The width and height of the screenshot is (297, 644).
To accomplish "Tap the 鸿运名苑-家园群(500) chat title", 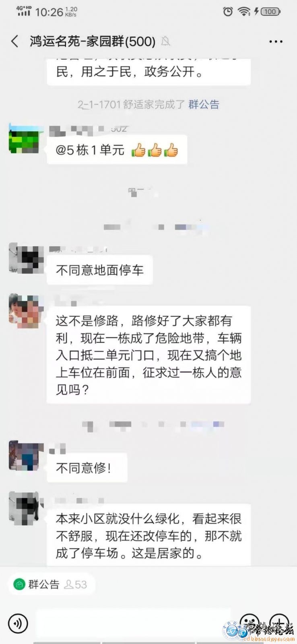I will (x=93, y=41).
